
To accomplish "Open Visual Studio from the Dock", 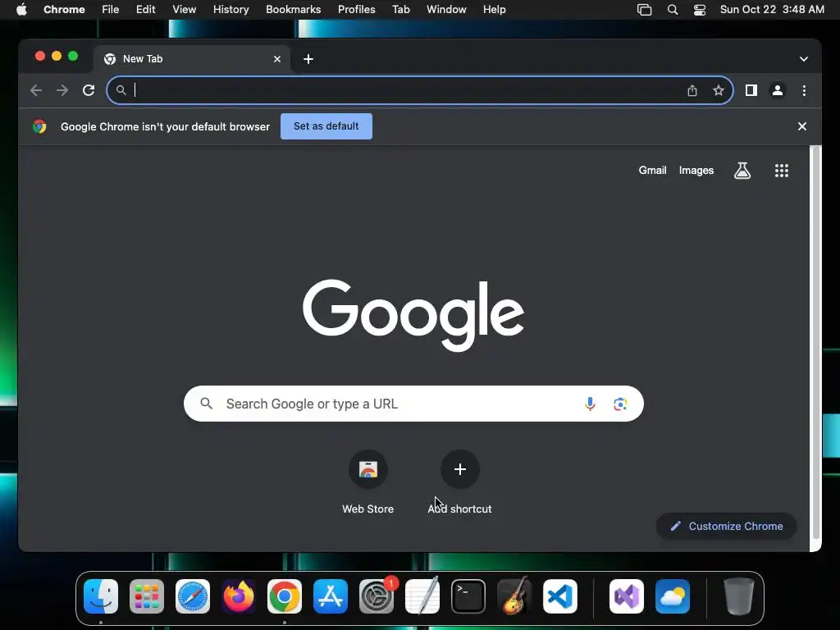I will pos(627,596).
